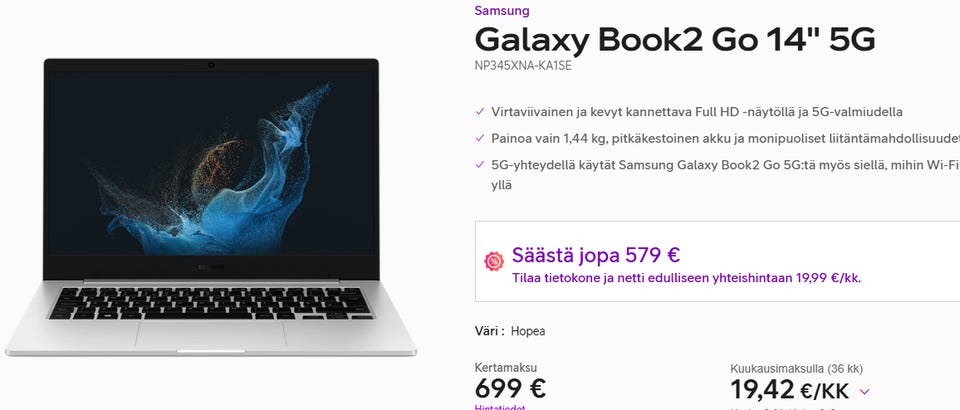Open the Hintatiedot price details link
Viewport: 960px width, 410px height.
point(500,407)
